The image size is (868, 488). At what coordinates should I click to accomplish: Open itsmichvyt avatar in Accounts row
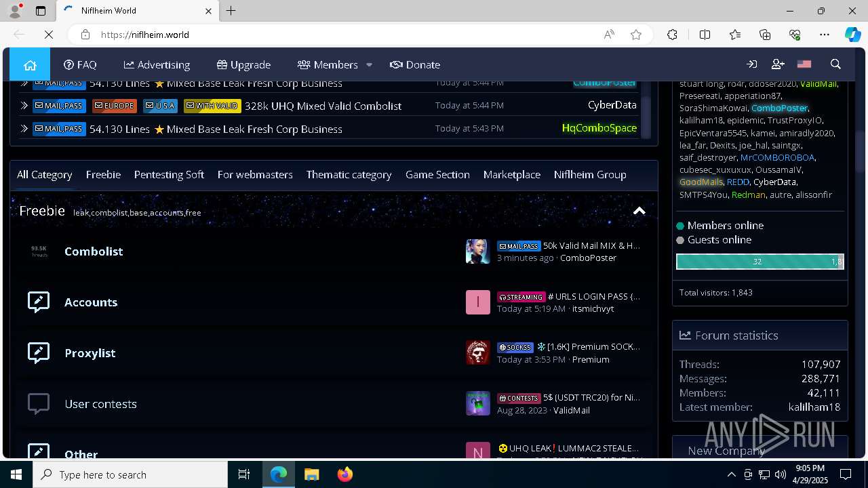click(x=477, y=302)
